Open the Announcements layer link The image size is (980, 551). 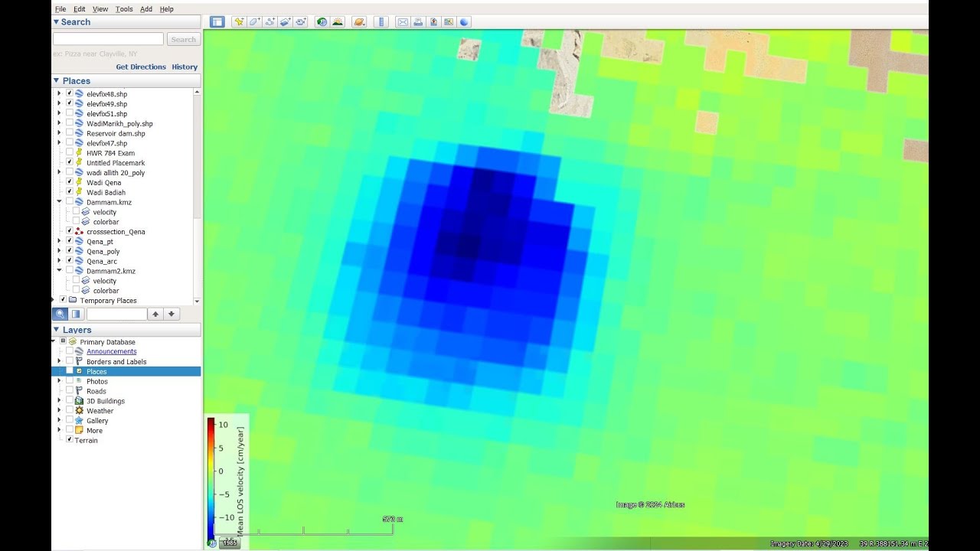point(112,352)
